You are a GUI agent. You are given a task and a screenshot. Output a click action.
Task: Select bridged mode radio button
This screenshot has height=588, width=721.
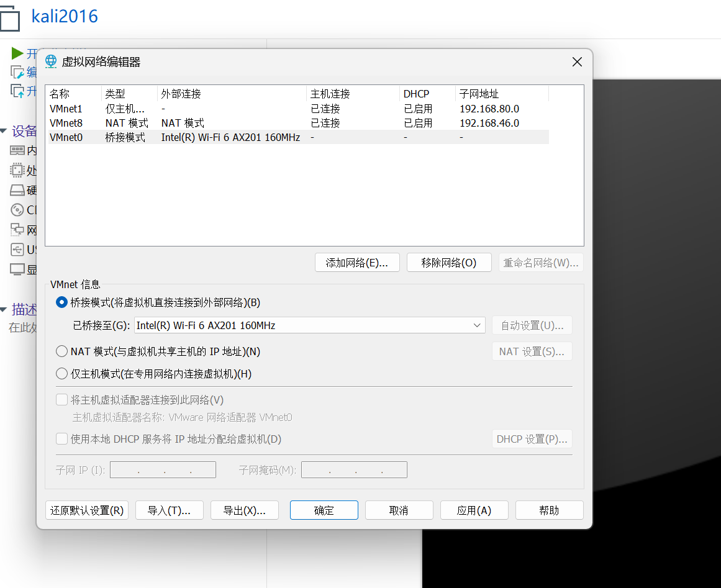click(61, 302)
